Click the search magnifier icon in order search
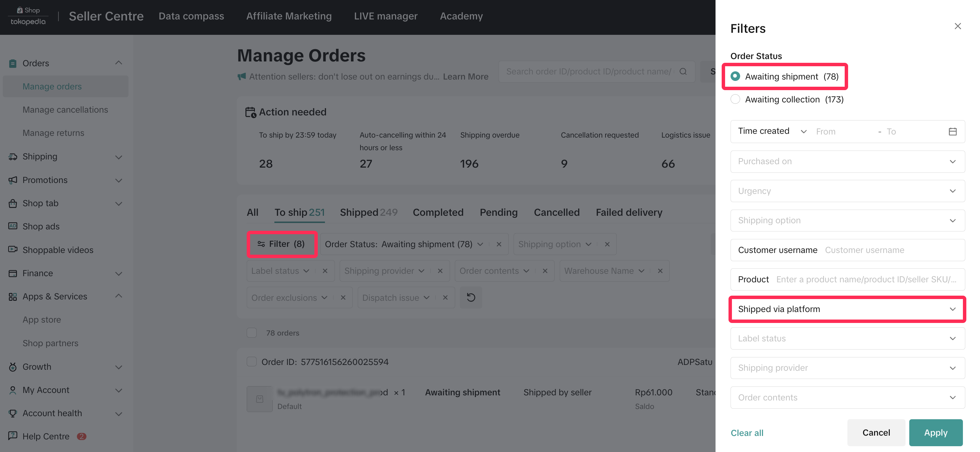Screen dimensions: 980x452 click(x=683, y=71)
